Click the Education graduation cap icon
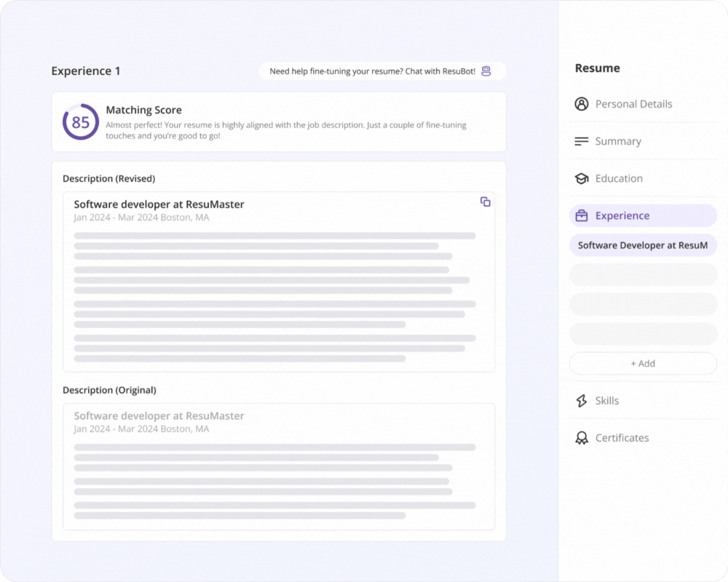 click(581, 178)
